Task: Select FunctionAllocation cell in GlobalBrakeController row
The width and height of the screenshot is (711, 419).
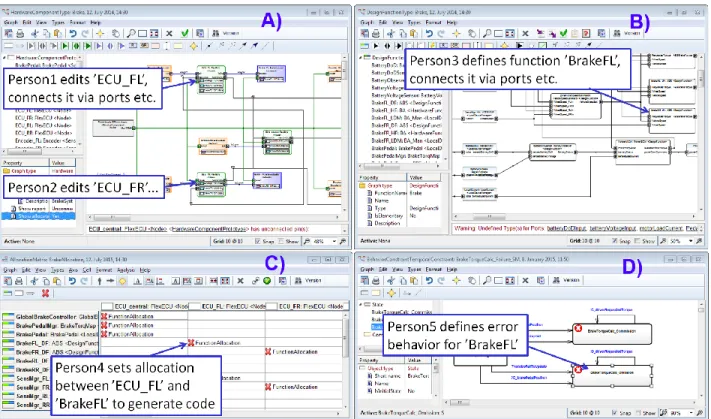Action: 144,316
